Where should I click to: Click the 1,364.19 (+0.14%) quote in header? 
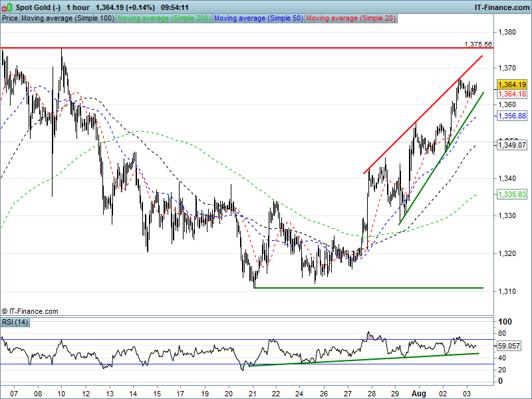[x=125, y=7]
